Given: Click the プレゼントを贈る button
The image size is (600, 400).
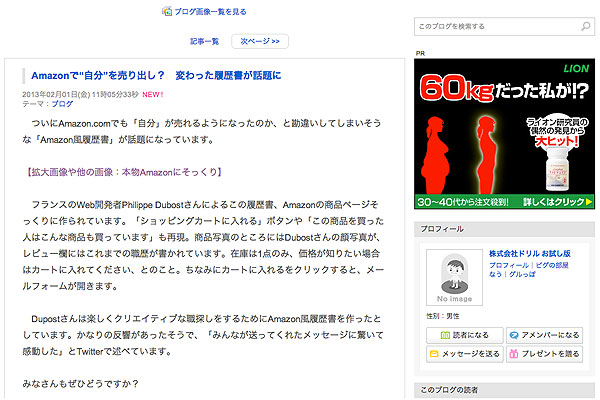Looking at the screenshot, I should [x=545, y=354].
